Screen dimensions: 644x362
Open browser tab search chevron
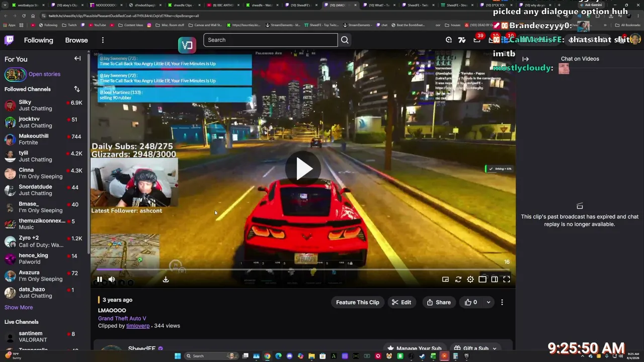[5, 5]
